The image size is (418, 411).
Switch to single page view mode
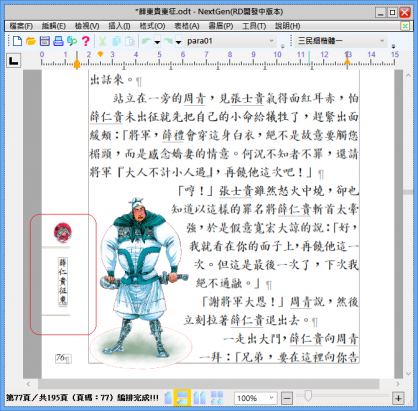coord(168,398)
